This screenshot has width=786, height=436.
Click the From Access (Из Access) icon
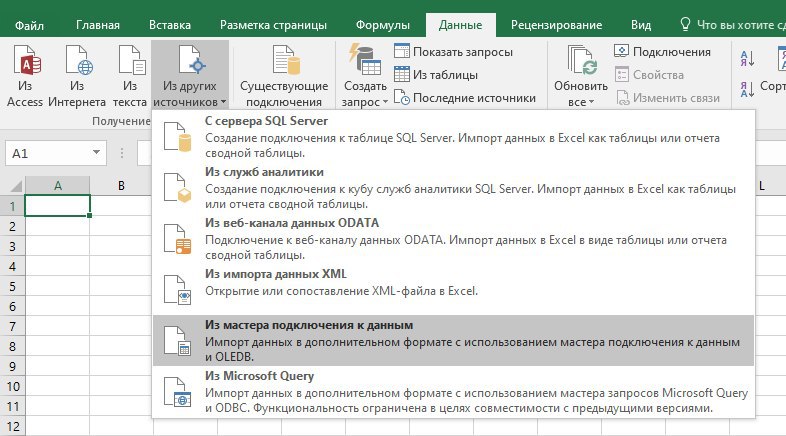(x=26, y=60)
